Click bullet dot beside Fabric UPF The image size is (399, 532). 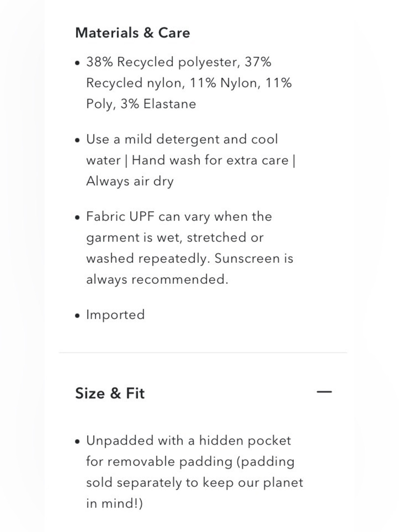click(x=77, y=218)
